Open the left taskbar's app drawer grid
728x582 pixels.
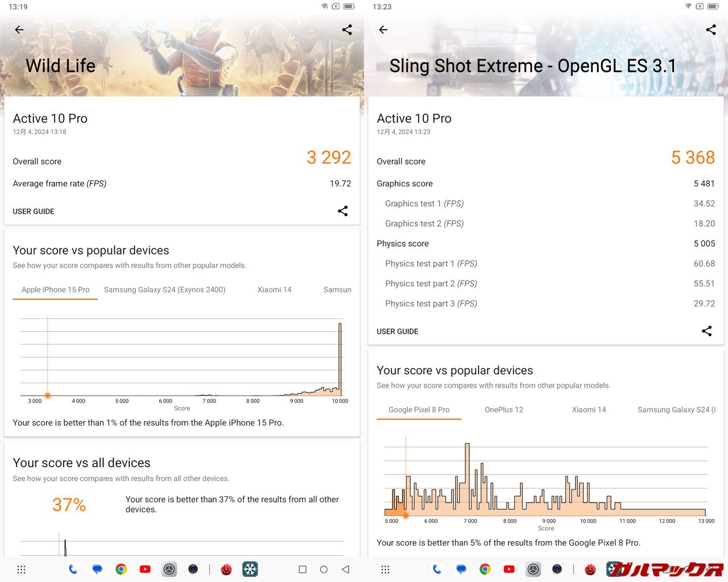pyautogui.click(x=22, y=569)
